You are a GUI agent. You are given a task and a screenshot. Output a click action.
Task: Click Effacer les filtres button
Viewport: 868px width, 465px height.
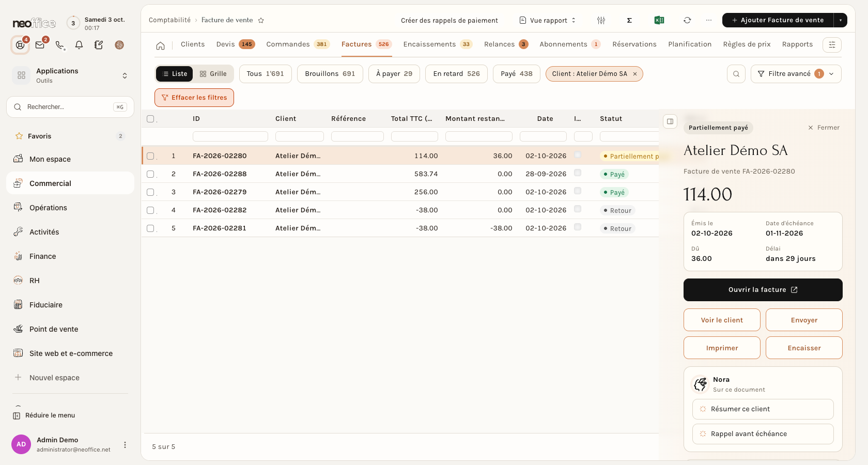[x=194, y=98]
